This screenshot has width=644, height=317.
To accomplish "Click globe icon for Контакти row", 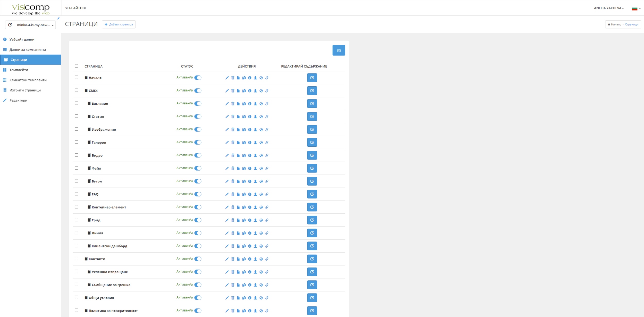I will click(261, 259).
